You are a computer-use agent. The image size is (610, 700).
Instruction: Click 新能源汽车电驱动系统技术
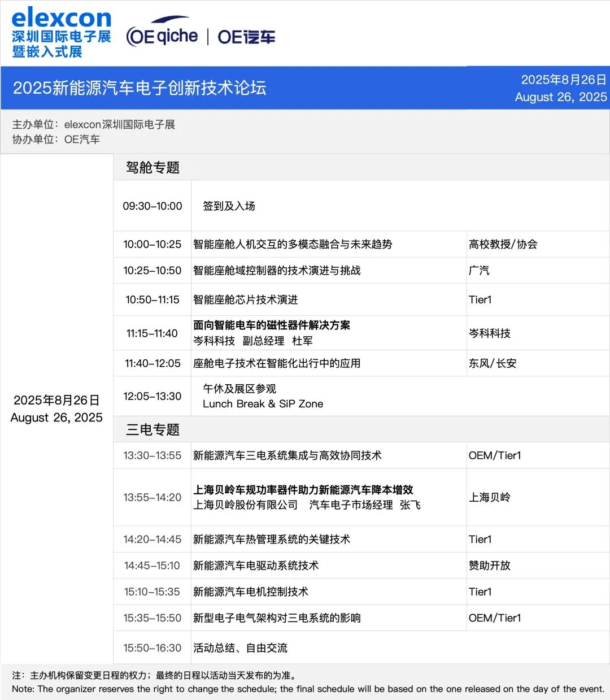[x=256, y=566]
